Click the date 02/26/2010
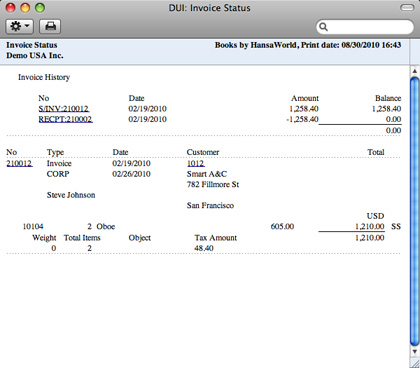420x368 pixels. click(131, 174)
